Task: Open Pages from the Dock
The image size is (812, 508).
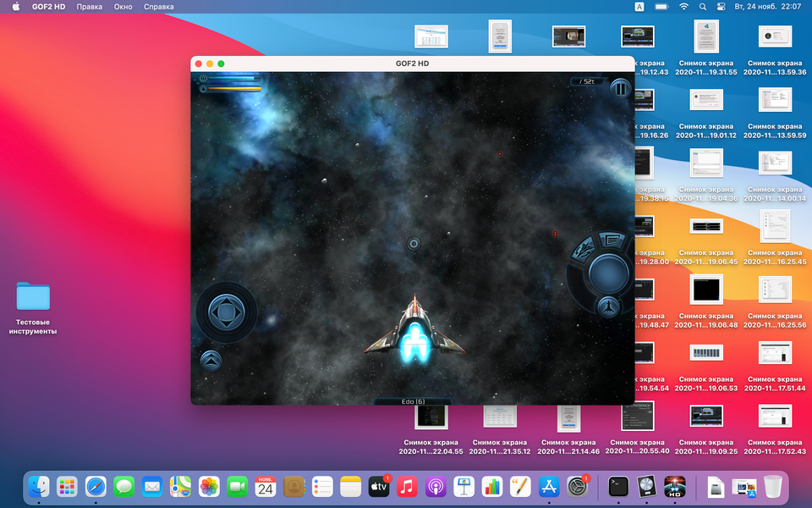Action: [520, 487]
